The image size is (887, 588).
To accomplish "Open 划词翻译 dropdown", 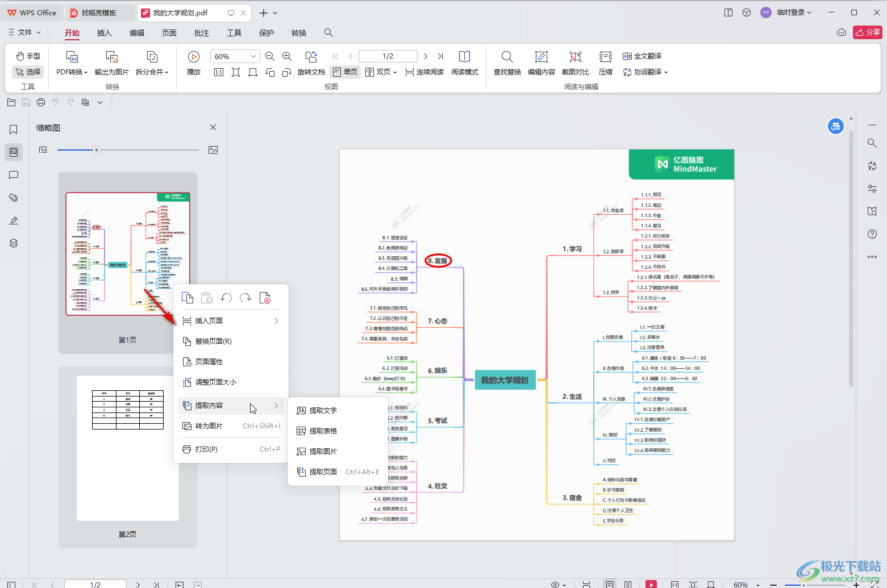I will pos(646,72).
